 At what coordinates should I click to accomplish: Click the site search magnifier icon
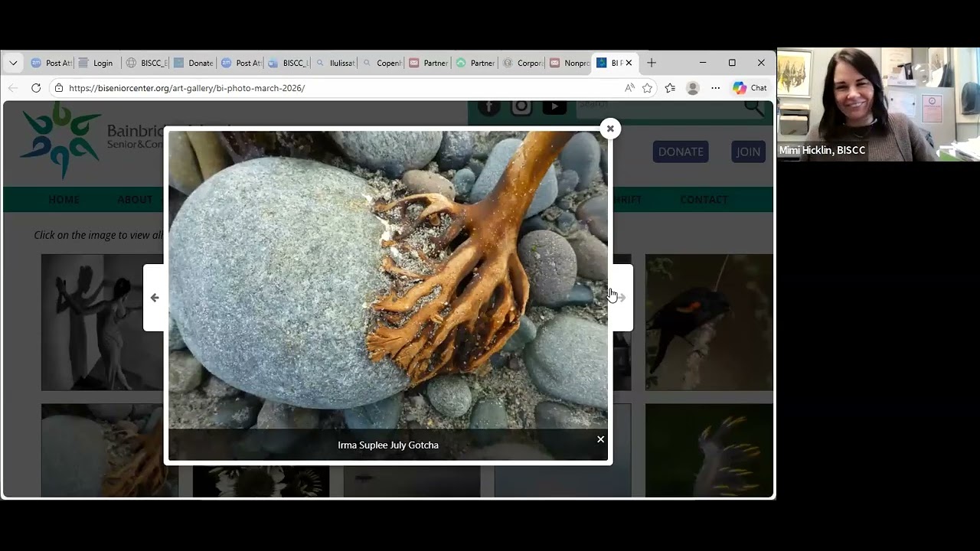[754, 108]
